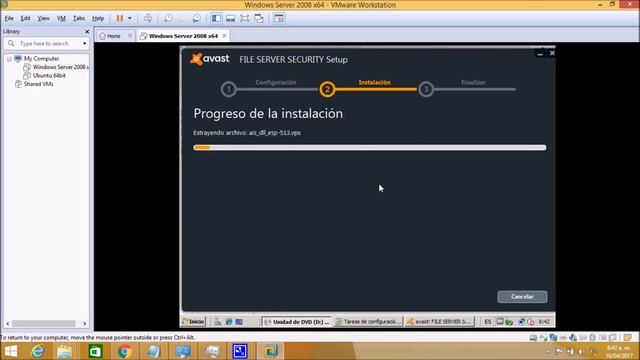The height and width of the screenshot is (360, 640).
Task: Open the power options dropdown arrow beside pause
Action: click(130, 18)
